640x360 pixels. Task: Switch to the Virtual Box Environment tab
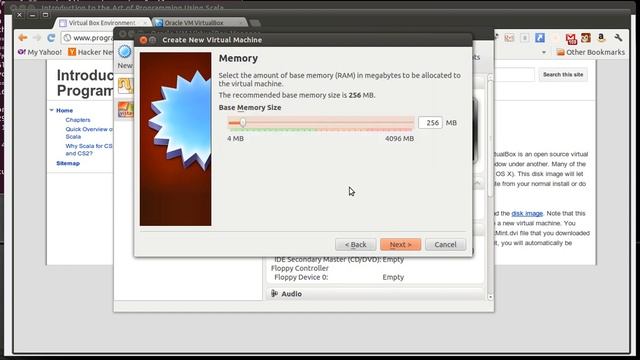coord(101,23)
